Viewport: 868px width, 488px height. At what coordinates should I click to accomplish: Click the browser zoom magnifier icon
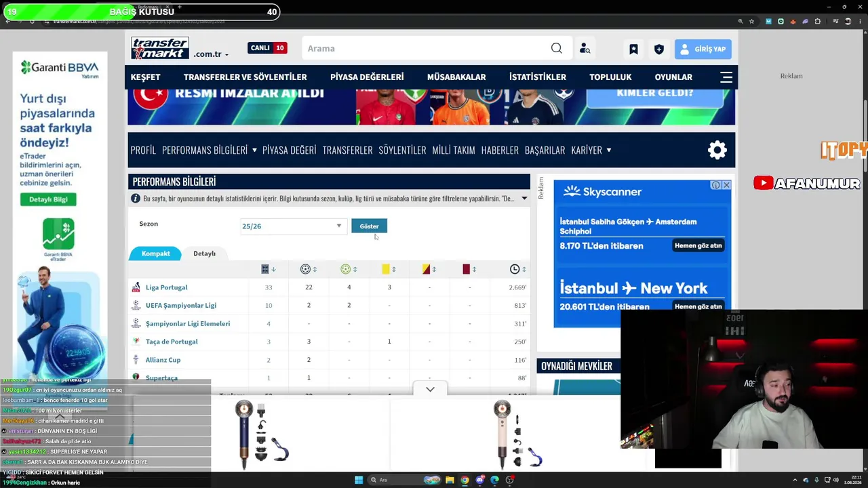[x=741, y=21]
